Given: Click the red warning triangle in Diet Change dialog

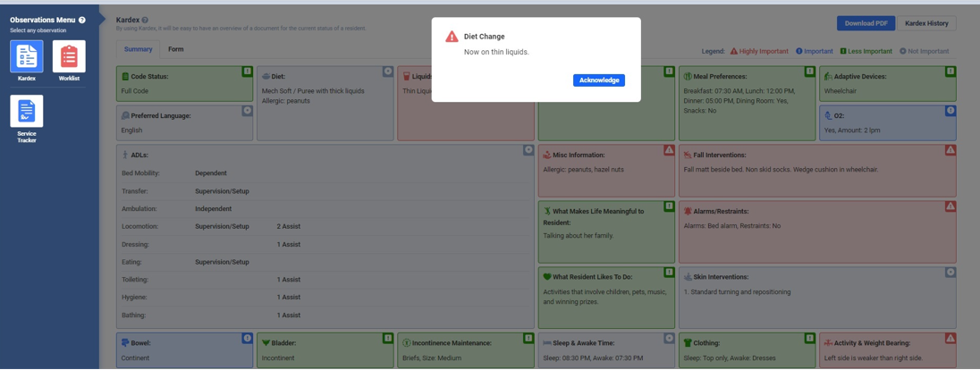Looking at the screenshot, I should click(x=452, y=37).
